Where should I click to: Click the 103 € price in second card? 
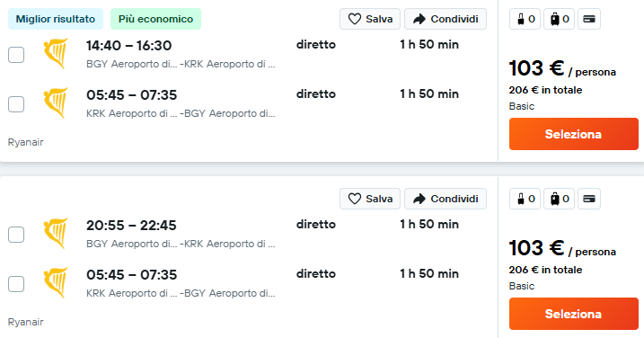coord(536,248)
